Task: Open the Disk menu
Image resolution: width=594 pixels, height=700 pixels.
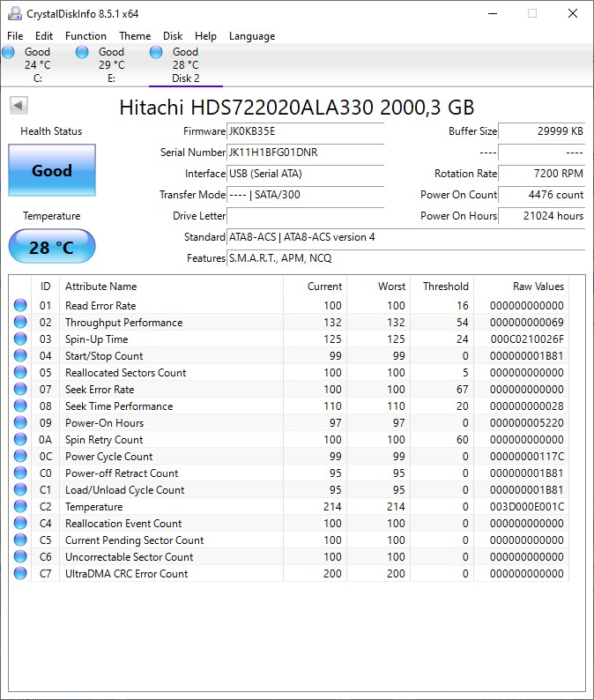Action: coord(173,36)
